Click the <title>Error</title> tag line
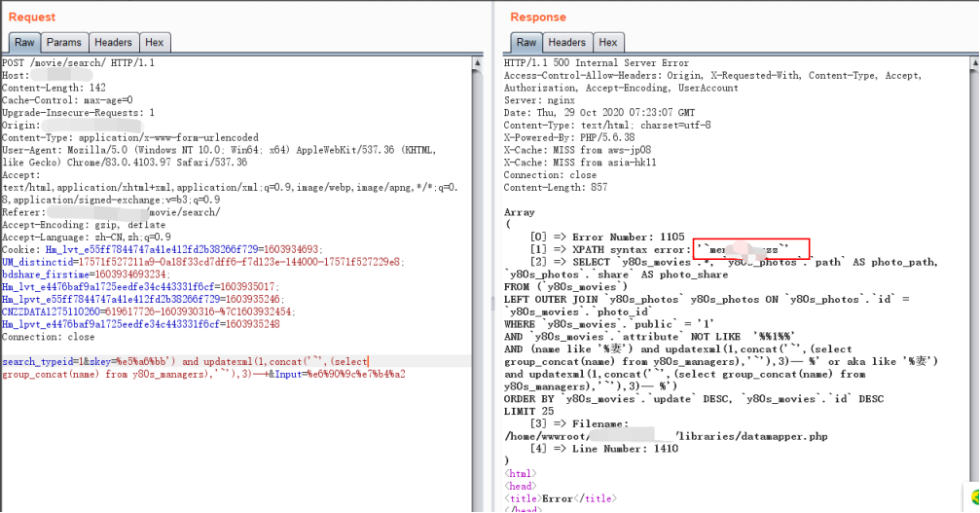Screen dimensions: 980x513 pos(561,498)
